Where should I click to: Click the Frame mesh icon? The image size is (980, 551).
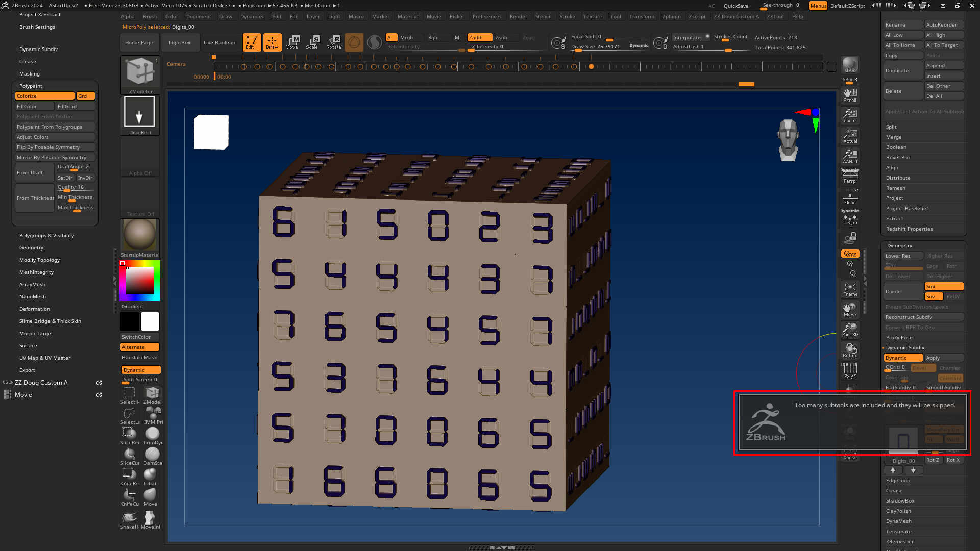point(850,289)
